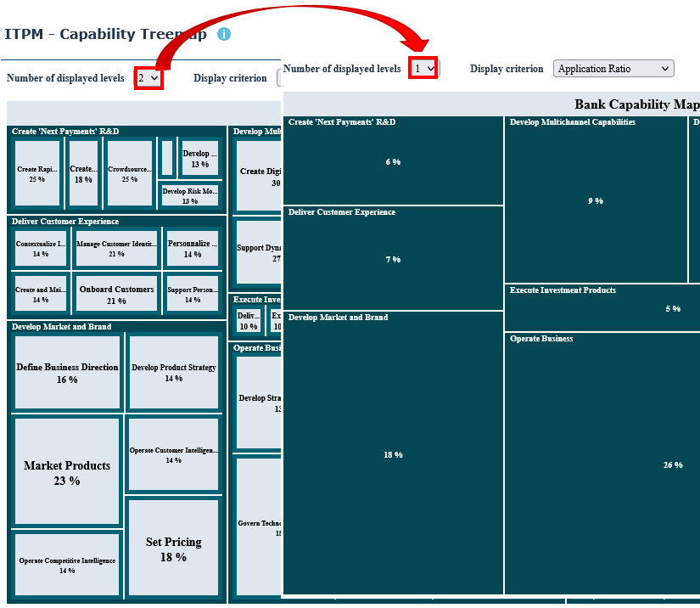
Task: Expand the Application Ratio display criterion dropdown
Action: pyautogui.click(x=613, y=69)
